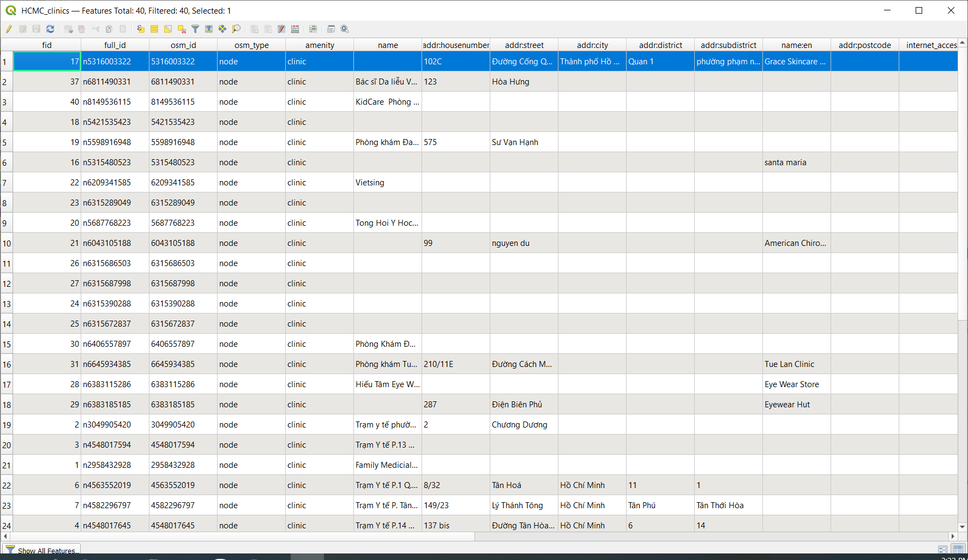Select row number 5 header
This screenshot has width=968, height=560.
(x=7, y=142)
